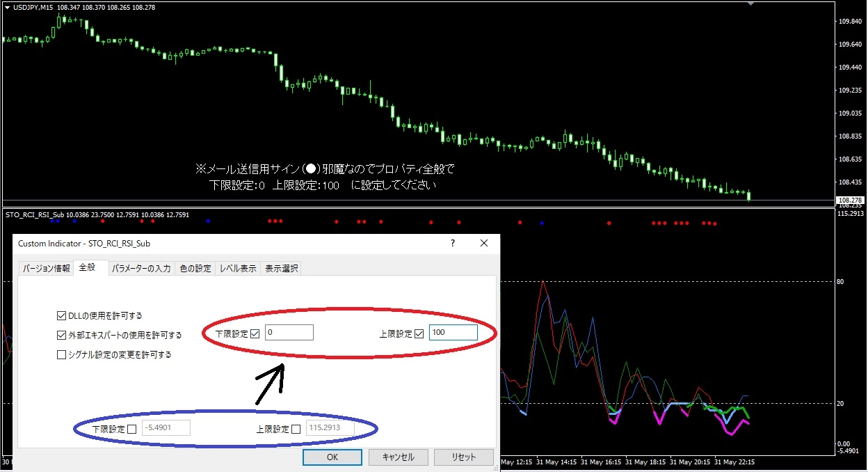Click the 108.435 price scale label
Image resolution: width=868 pixels, height=472 pixels.
pyautogui.click(x=851, y=182)
